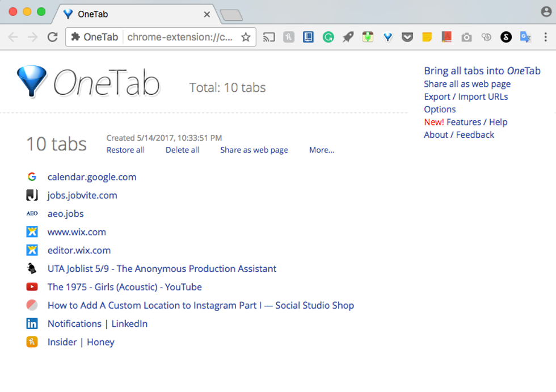Open the calendar.google.com saved tab
Screen dimensions: 556x392
92,177
